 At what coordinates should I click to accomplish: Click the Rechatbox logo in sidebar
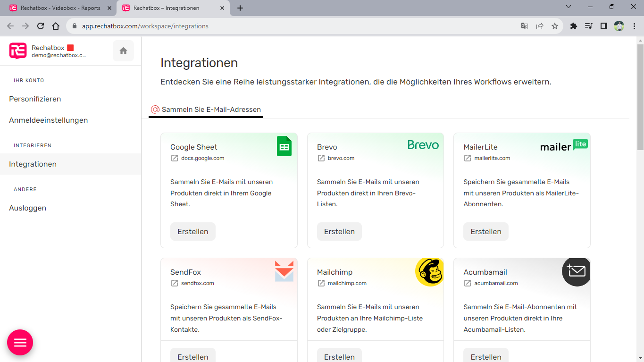click(18, 51)
